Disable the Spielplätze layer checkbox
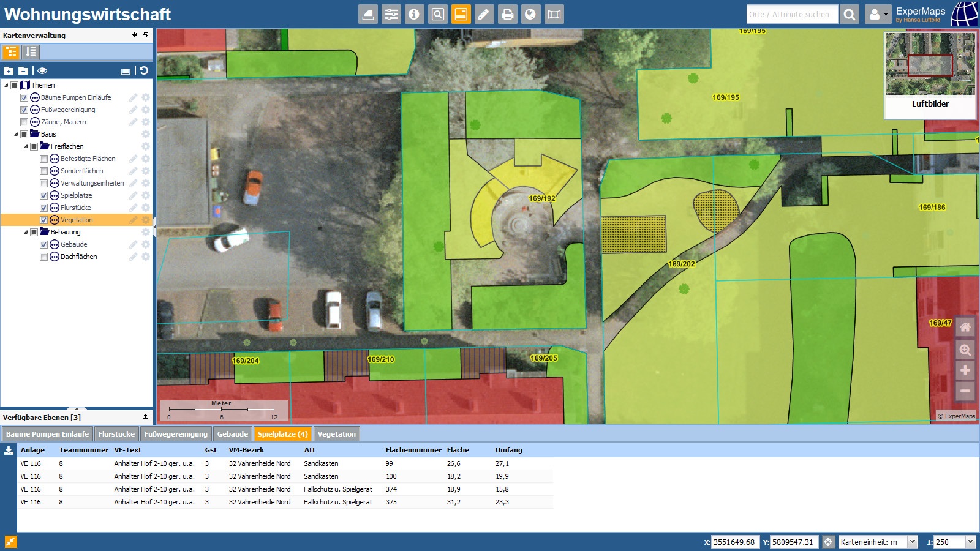The image size is (980, 551). coord(43,195)
